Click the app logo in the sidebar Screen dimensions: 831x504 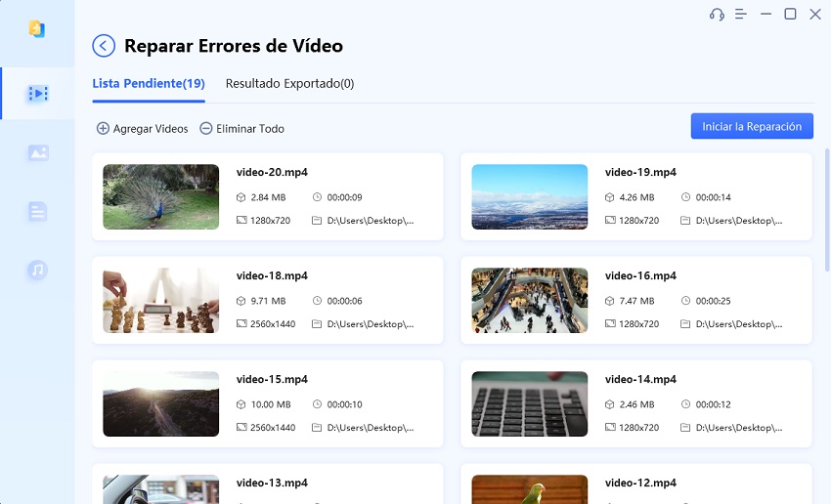pos(36,28)
